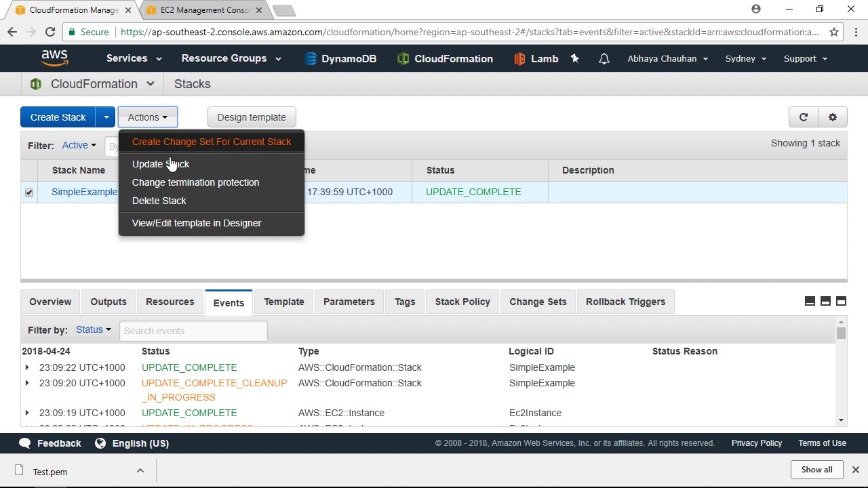Click the Design template button
The image size is (868, 488).
click(252, 117)
